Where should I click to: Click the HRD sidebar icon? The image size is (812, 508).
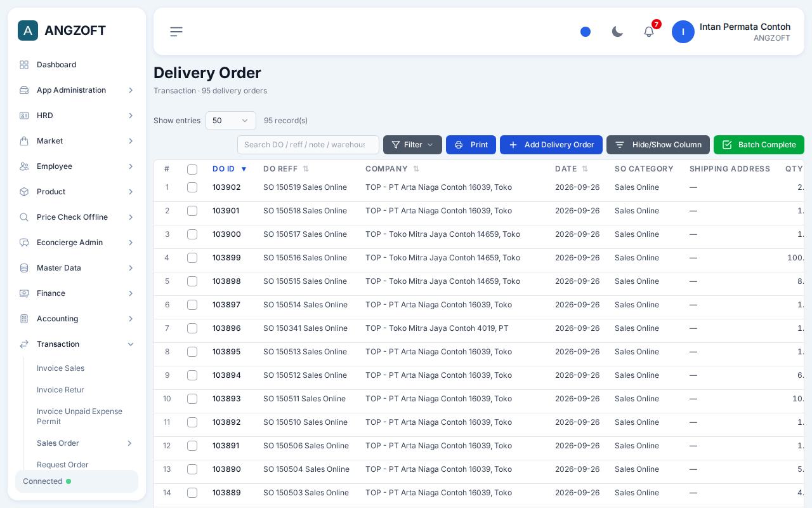coord(24,116)
